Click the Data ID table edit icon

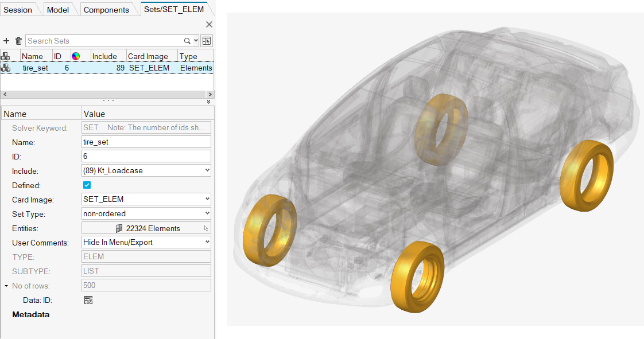pyautogui.click(x=88, y=299)
